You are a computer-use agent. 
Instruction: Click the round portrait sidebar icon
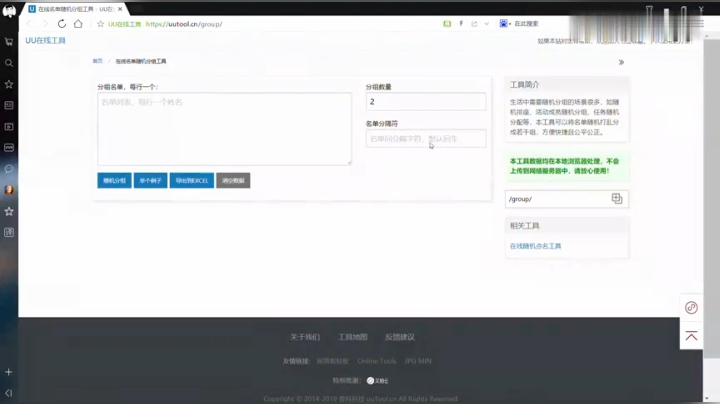pos(9,190)
